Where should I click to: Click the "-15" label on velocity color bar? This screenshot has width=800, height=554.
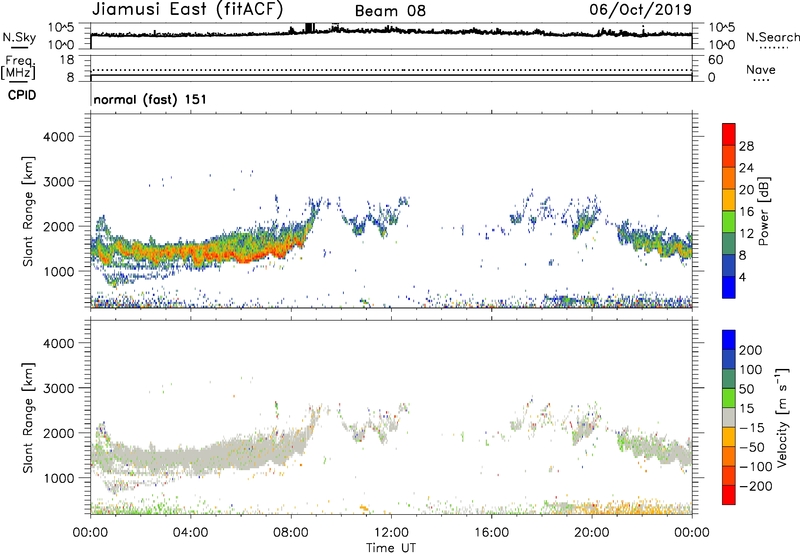pyautogui.click(x=752, y=428)
